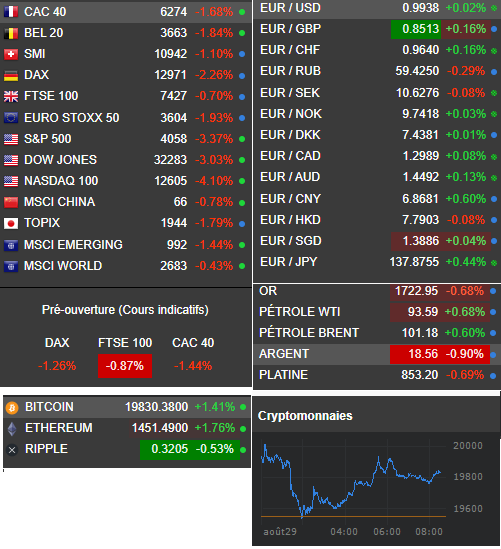Open the EUR / JPY currency pair

tap(377, 262)
